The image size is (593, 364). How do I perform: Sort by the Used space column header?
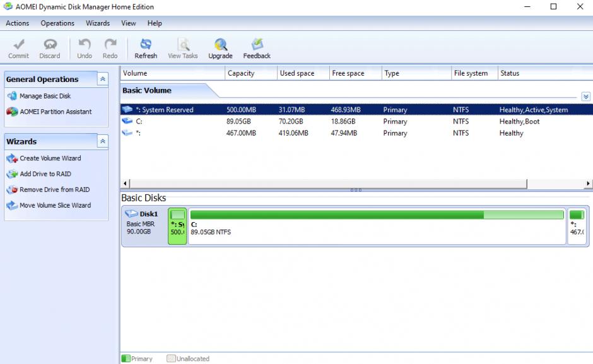[303, 73]
